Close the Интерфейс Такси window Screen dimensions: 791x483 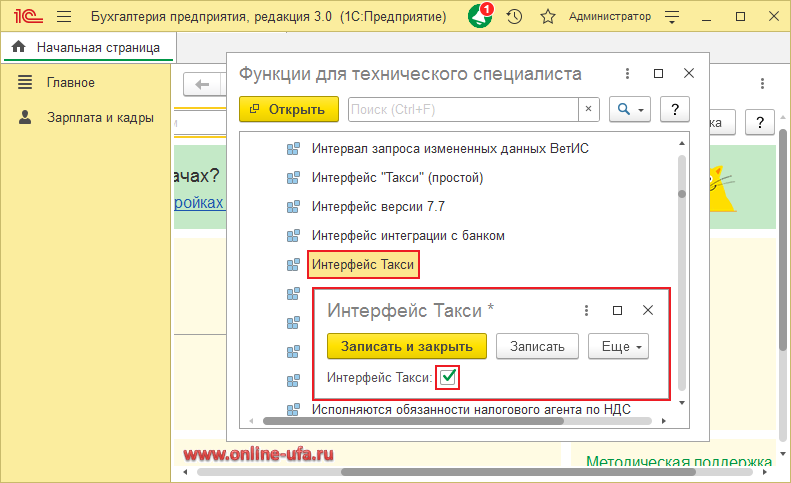point(648,310)
